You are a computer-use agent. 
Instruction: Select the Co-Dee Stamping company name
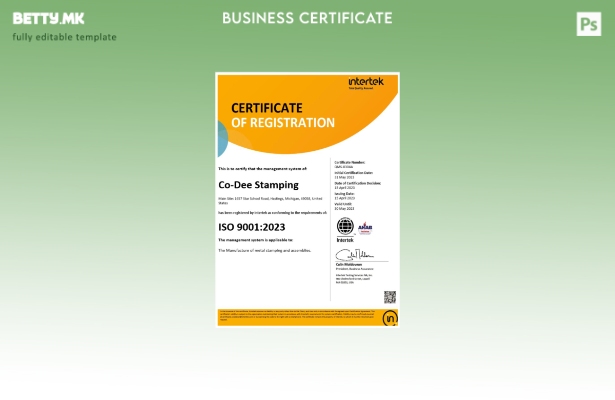[x=256, y=185]
